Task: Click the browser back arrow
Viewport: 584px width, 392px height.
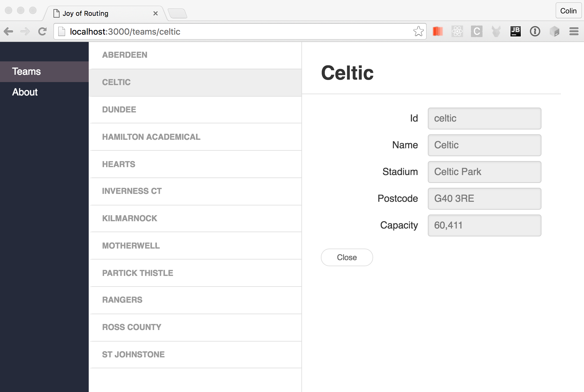Action: click(9, 31)
